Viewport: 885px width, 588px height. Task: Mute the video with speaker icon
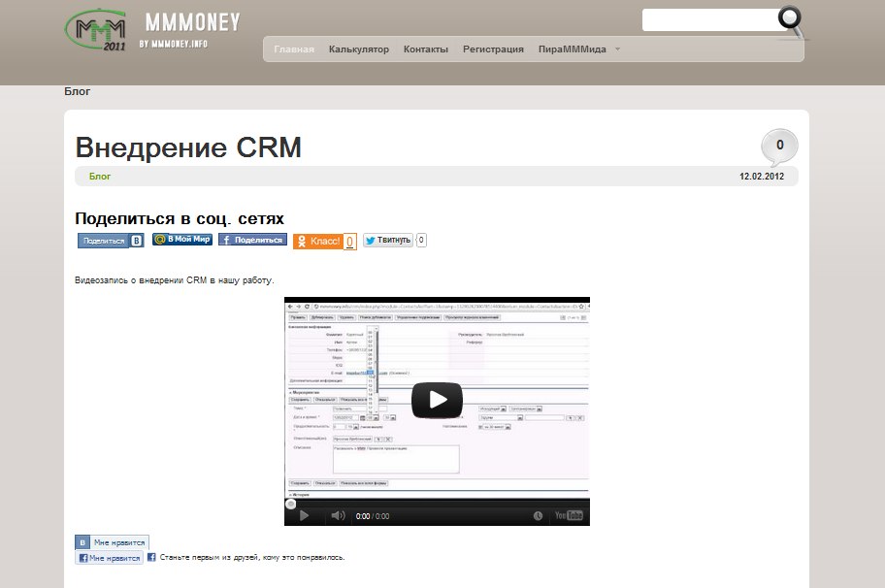338,515
